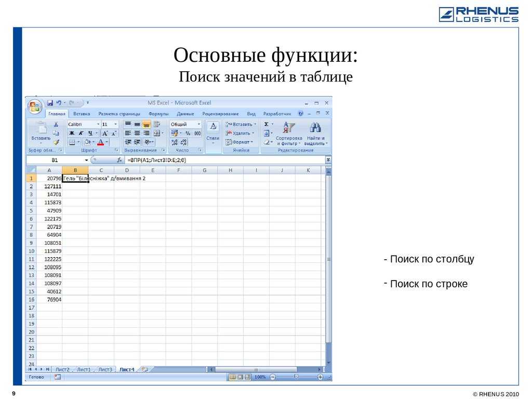532x399 pixels.
Task: Open Найти и выделить binoculars menu
Action: [x=315, y=134]
